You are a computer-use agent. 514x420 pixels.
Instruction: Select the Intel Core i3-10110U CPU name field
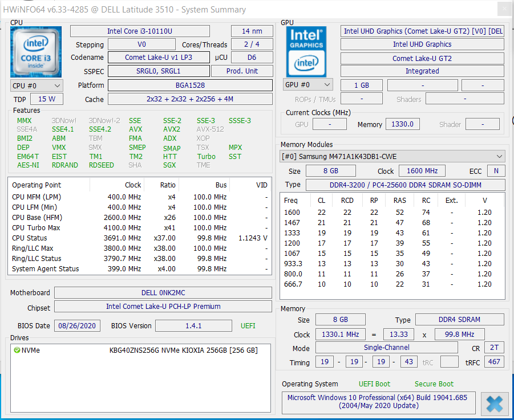[140, 31]
